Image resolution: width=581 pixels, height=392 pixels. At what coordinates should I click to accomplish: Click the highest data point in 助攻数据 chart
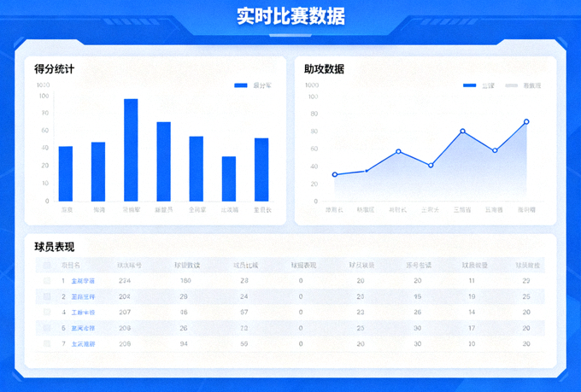pyautogui.click(x=526, y=121)
